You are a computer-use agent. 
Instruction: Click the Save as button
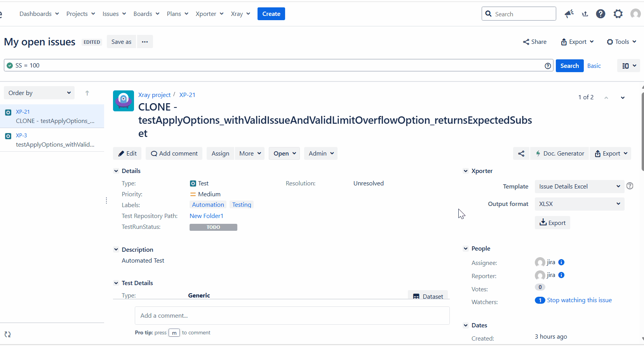click(121, 42)
